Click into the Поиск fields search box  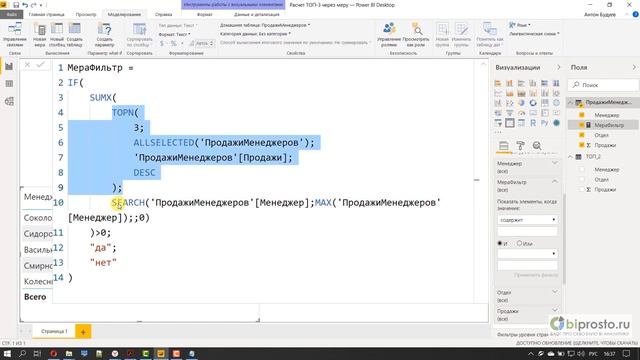pyautogui.click(x=603, y=85)
